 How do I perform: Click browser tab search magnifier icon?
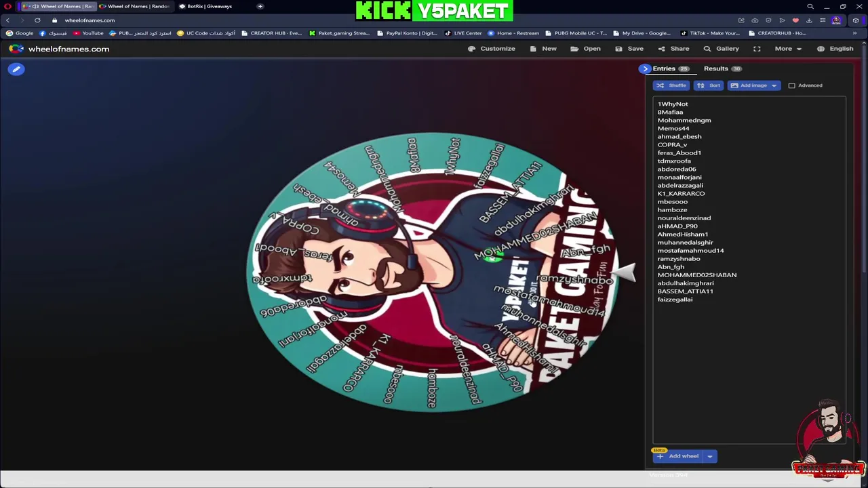coord(810,7)
